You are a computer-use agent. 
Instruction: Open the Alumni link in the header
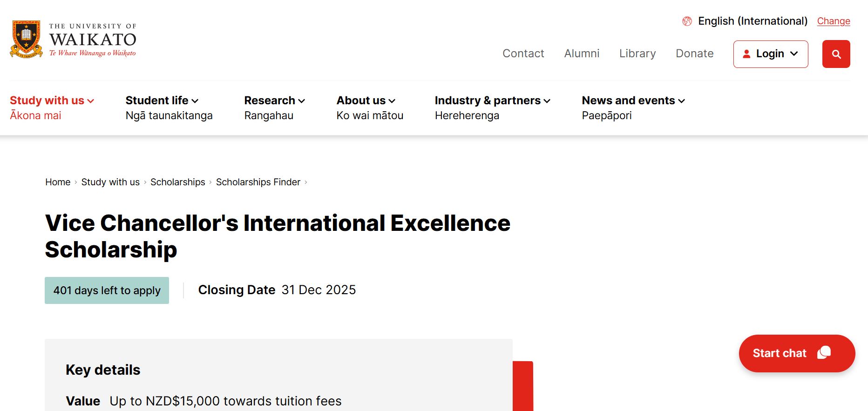[582, 54]
